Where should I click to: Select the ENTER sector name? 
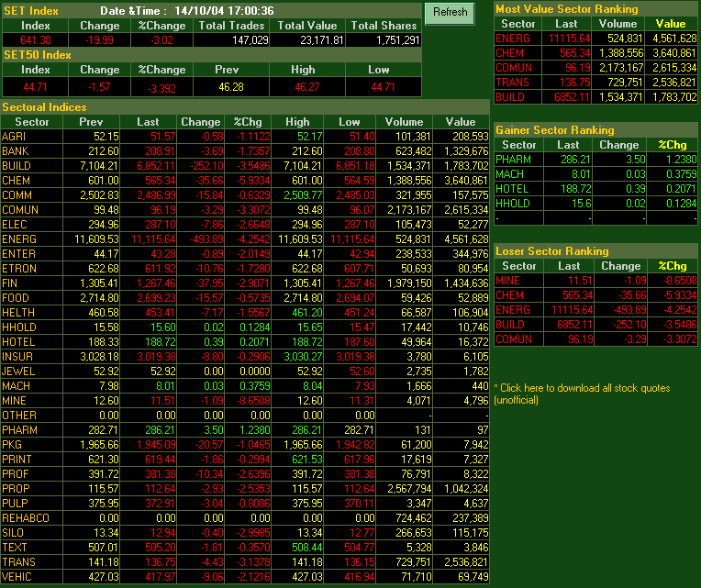[18, 254]
